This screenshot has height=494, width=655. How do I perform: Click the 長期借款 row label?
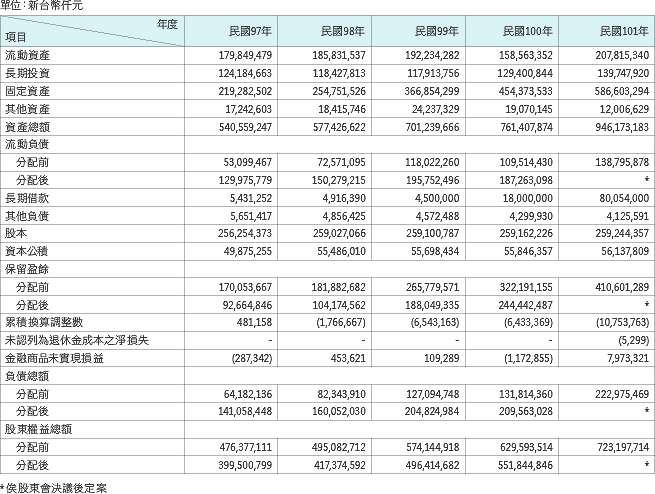pos(27,198)
